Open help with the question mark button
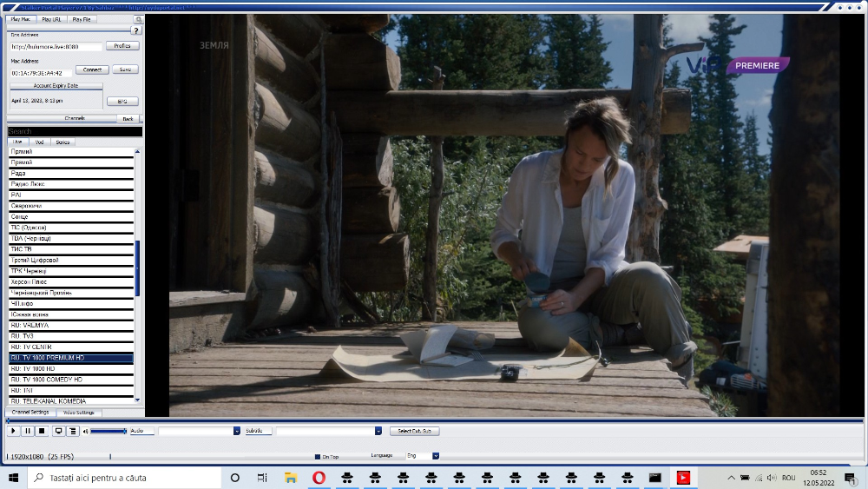The width and height of the screenshot is (868, 489). tap(135, 30)
